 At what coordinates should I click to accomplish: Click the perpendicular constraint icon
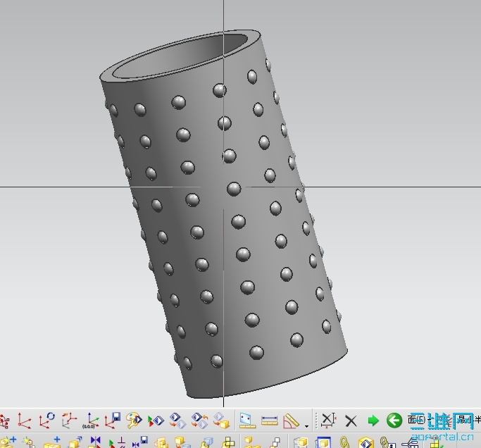117,442
